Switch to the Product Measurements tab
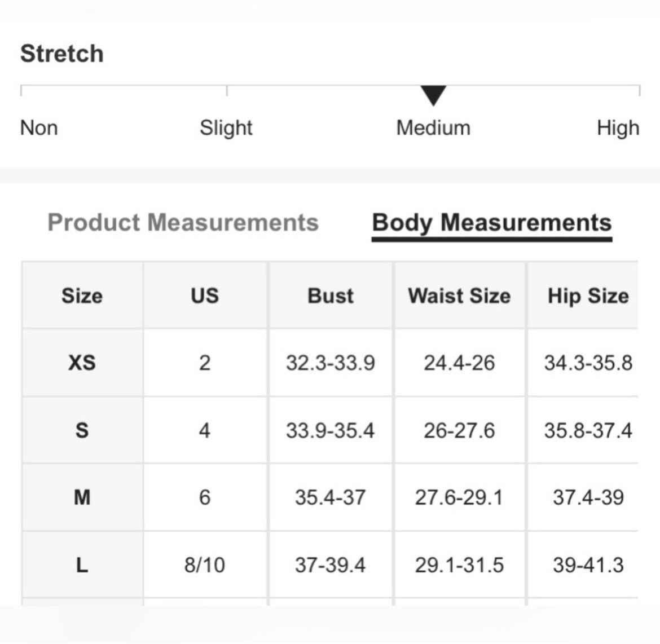Screen dimensions: 660x644 183,222
